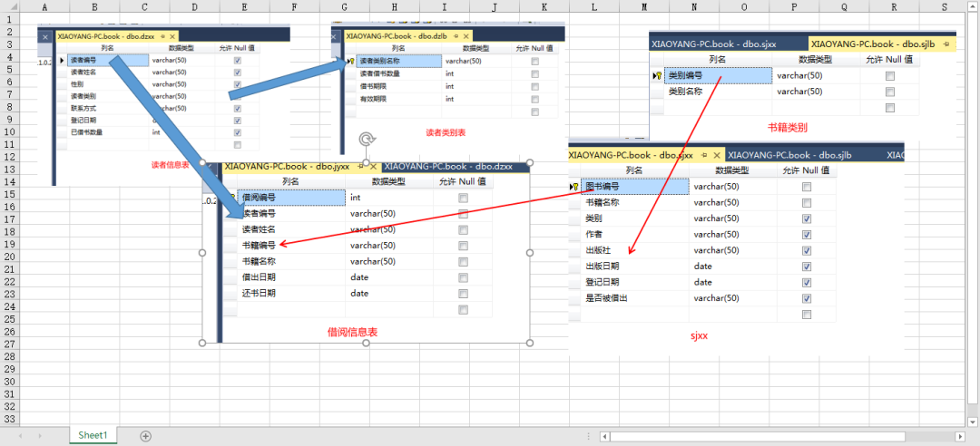The image size is (980, 446).
Task: Open the Sheet1 worksheet tab
Action: click(x=93, y=435)
